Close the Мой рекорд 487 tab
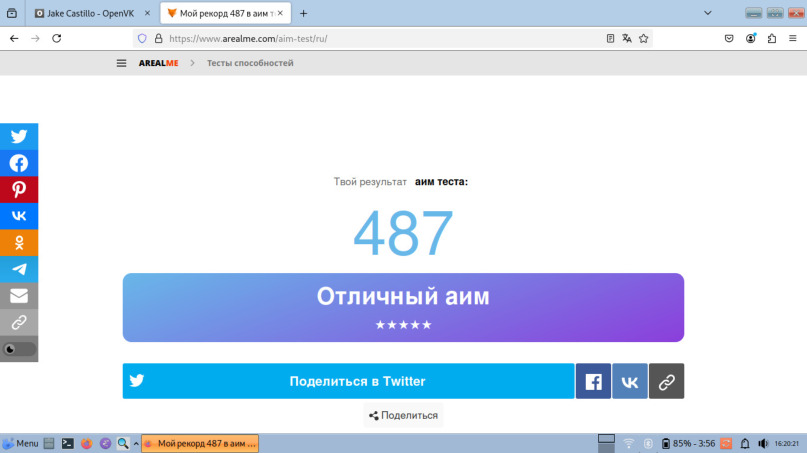 (280, 13)
